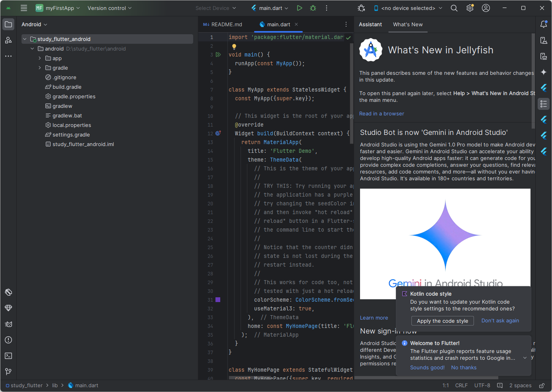Click the CRLF line separator widget
The height and width of the screenshot is (392, 552).
click(461, 385)
